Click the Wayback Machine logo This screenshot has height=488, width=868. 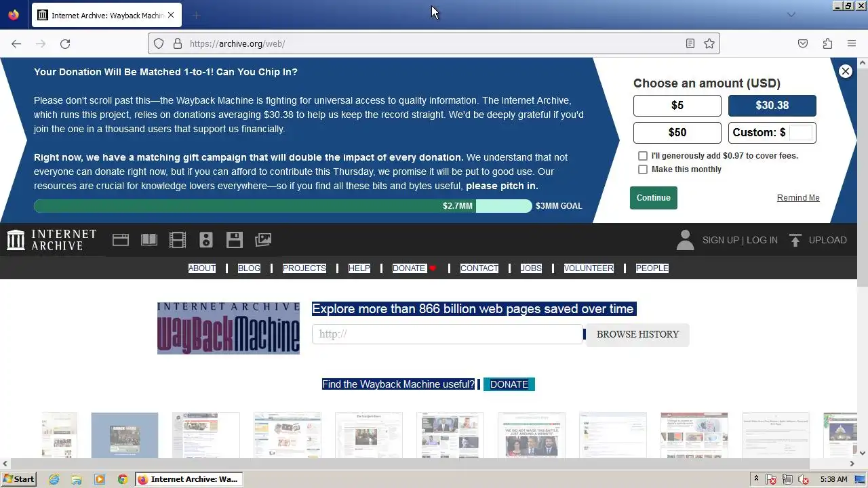229,328
